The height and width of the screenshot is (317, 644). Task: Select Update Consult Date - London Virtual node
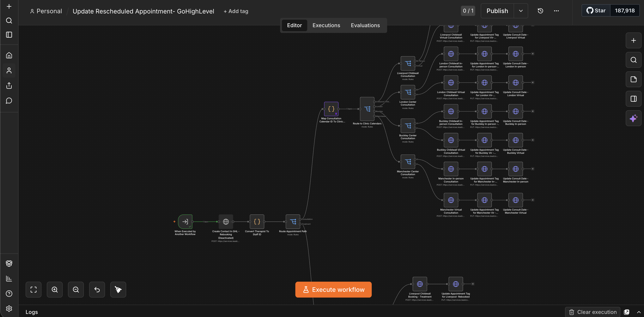516,83
